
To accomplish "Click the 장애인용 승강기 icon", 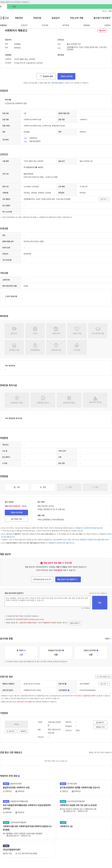I will pos(43,400).
